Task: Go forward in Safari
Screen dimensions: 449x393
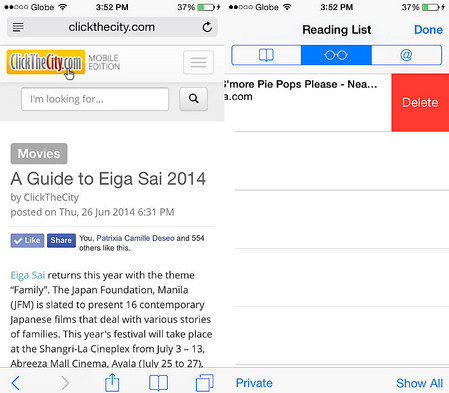Action: (x=65, y=383)
